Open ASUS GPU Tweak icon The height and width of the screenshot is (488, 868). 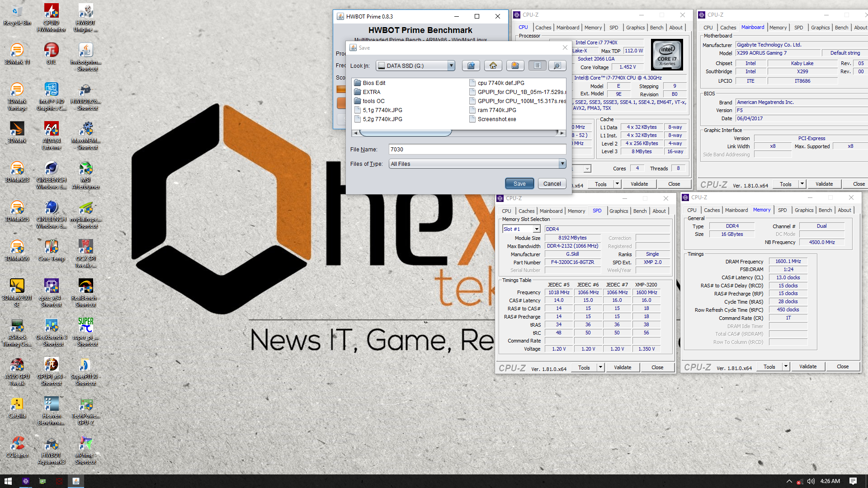click(17, 372)
